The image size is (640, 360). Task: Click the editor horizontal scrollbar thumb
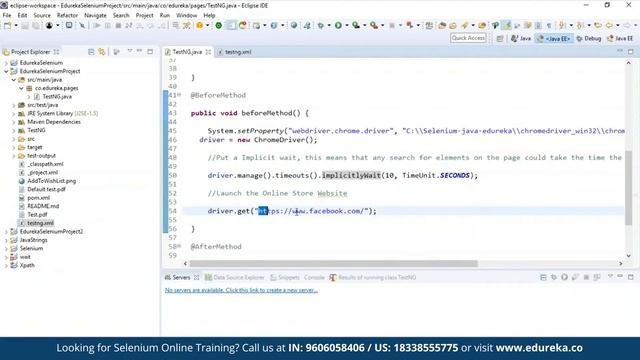tap(333, 264)
